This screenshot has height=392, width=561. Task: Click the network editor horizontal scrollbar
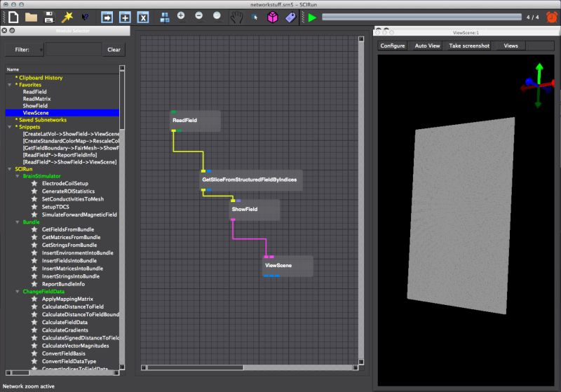point(249,367)
